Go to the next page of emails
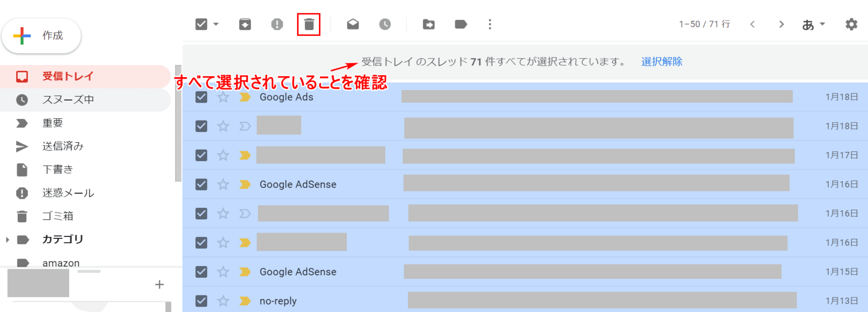Screen dimensions: 868x312 781,24
